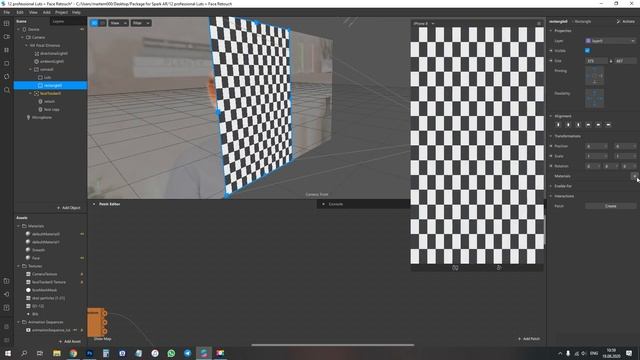Image resolution: width=640 pixels, height=360 pixels.
Task: Click the Add Patch button
Action: (x=529, y=339)
